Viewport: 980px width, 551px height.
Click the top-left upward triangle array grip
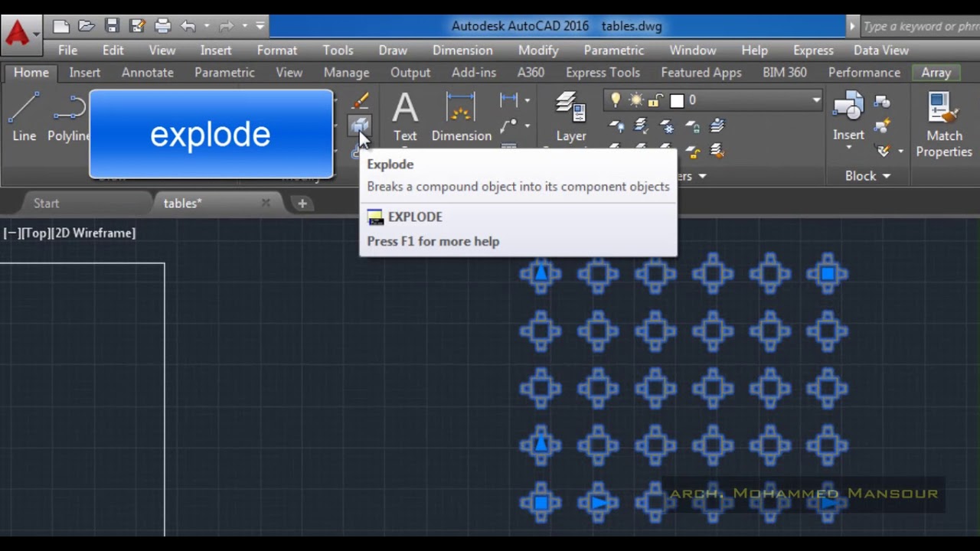click(x=541, y=272)
